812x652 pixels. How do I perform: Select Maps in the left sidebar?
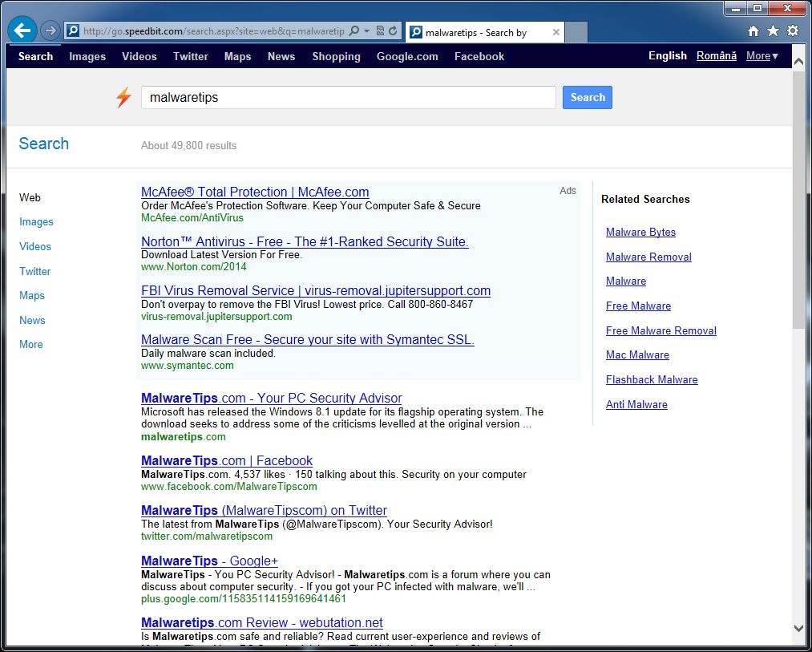point(32,295)
